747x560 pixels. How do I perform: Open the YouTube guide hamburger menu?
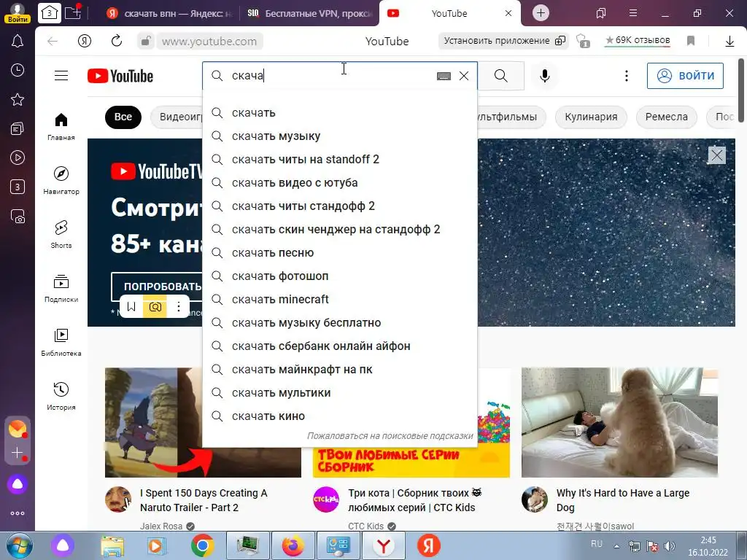pyautogui.click(x=61, y=76)
